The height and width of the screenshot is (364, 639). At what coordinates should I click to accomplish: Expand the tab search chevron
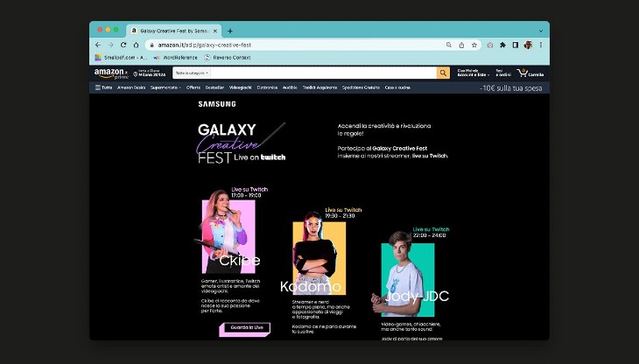click(x=541, y=31)
